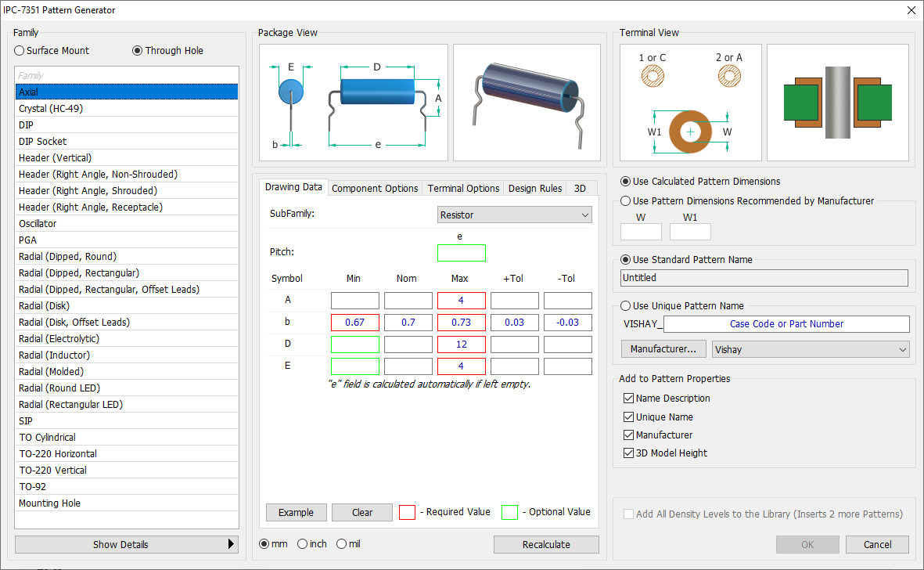Close the IPC-7351 Pattern Generator window
The width and height of the screenshot is (924, 570).
point(911,10)
